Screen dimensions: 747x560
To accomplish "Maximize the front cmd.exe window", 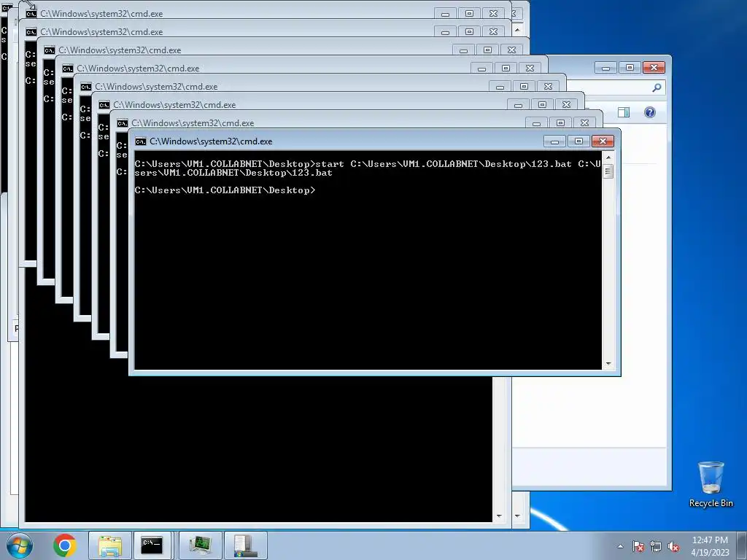I will [x=578, y=141].
